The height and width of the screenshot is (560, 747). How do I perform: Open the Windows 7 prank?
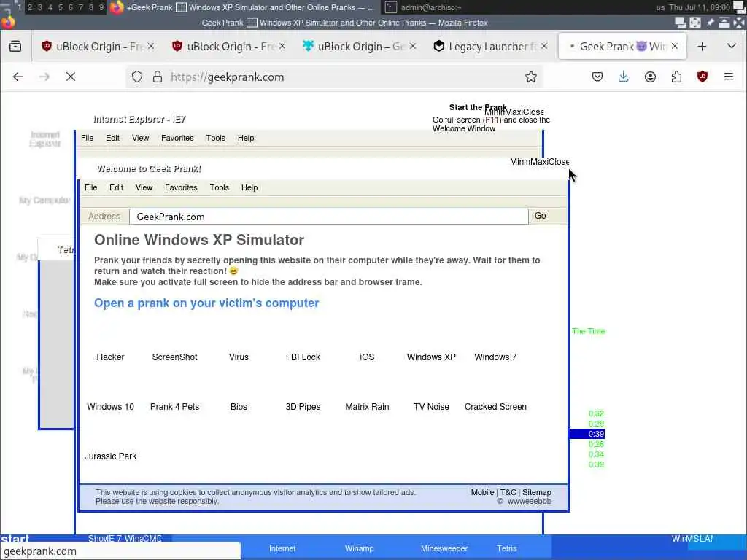coord(495,357)
